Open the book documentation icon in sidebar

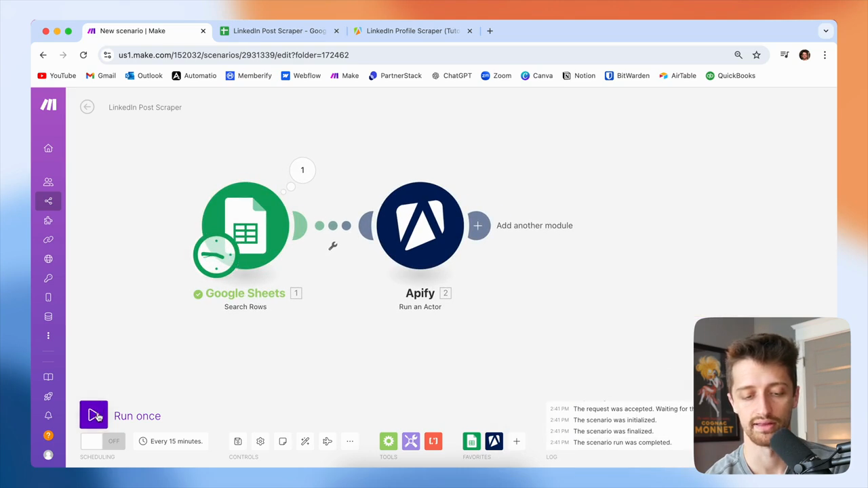point(48,377)
